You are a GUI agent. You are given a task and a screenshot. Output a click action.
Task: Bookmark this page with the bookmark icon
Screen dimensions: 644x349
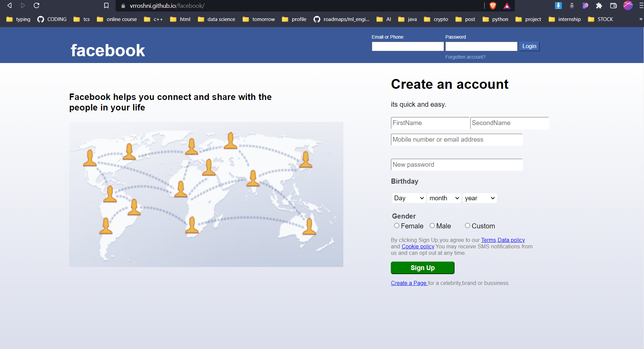(106, 5)
